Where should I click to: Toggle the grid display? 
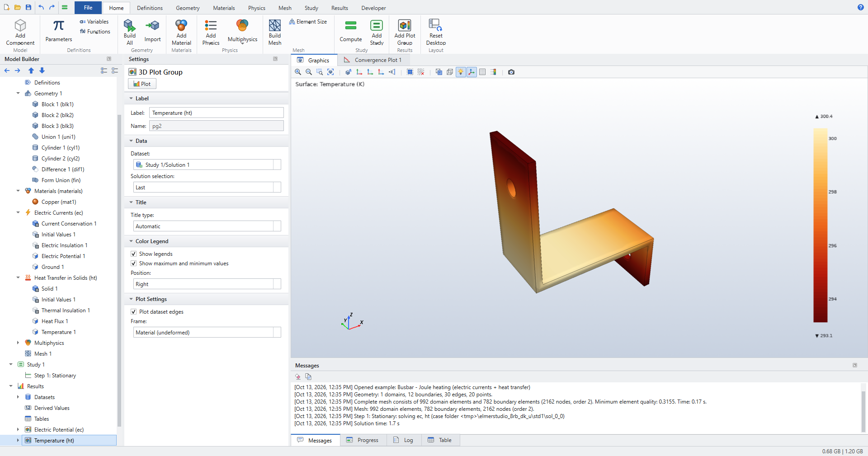(482, 72)
